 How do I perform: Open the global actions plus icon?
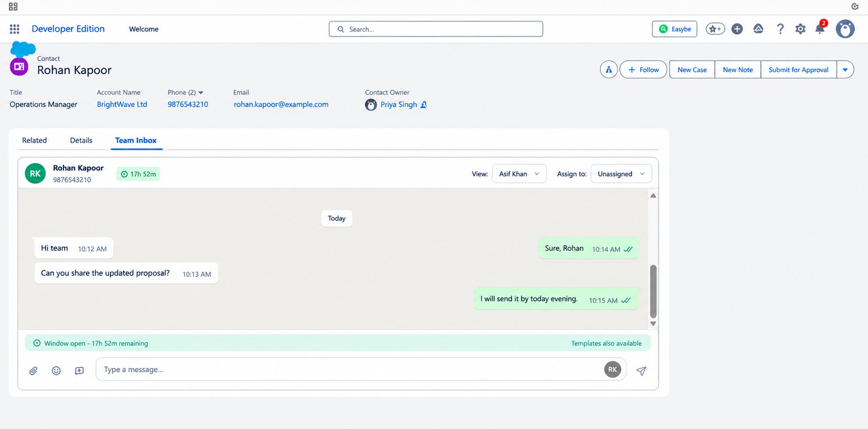click(x=737, y=29)
